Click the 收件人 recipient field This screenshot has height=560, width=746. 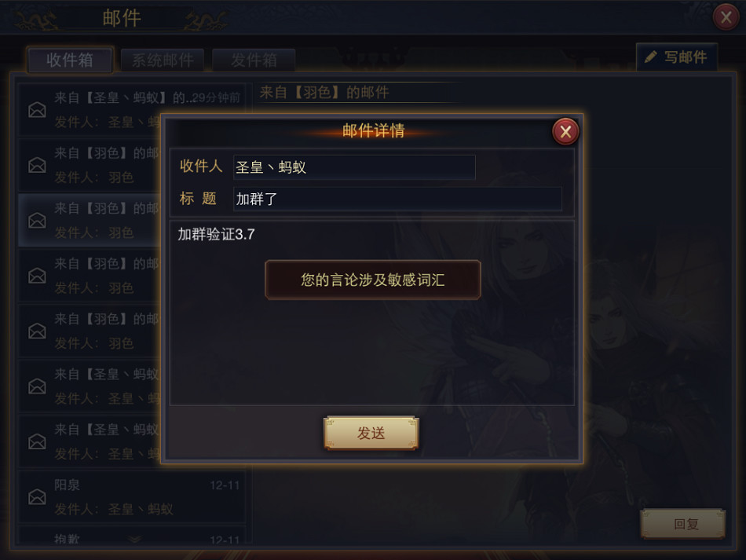[x=354, y=167]
